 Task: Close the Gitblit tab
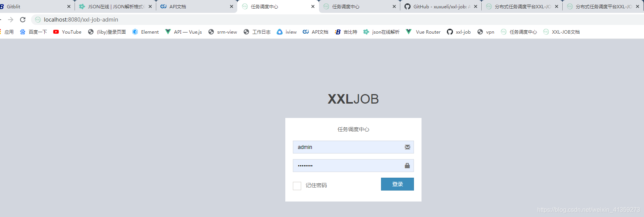tap(69, 6)
